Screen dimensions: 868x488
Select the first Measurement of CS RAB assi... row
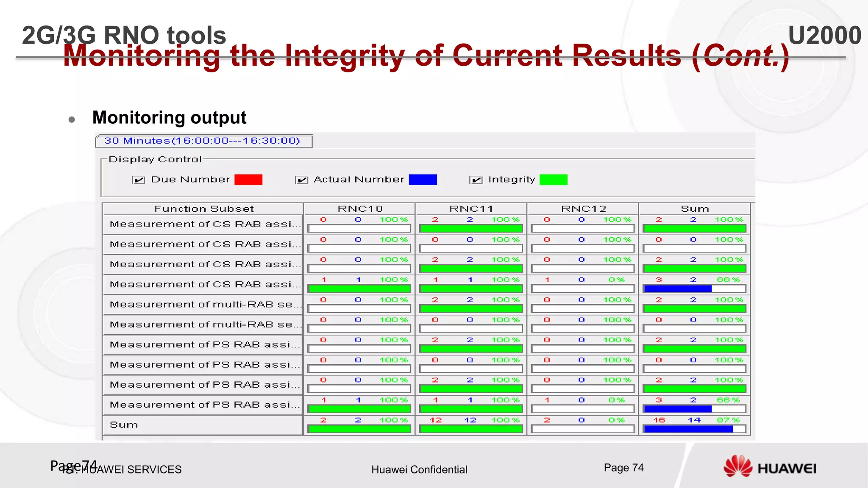tap(203, 224)
